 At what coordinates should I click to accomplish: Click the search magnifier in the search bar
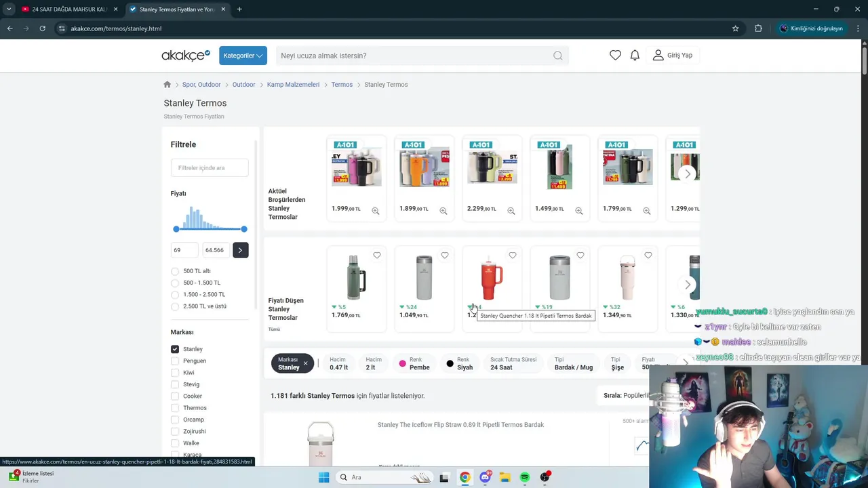[x=557, y=56]
